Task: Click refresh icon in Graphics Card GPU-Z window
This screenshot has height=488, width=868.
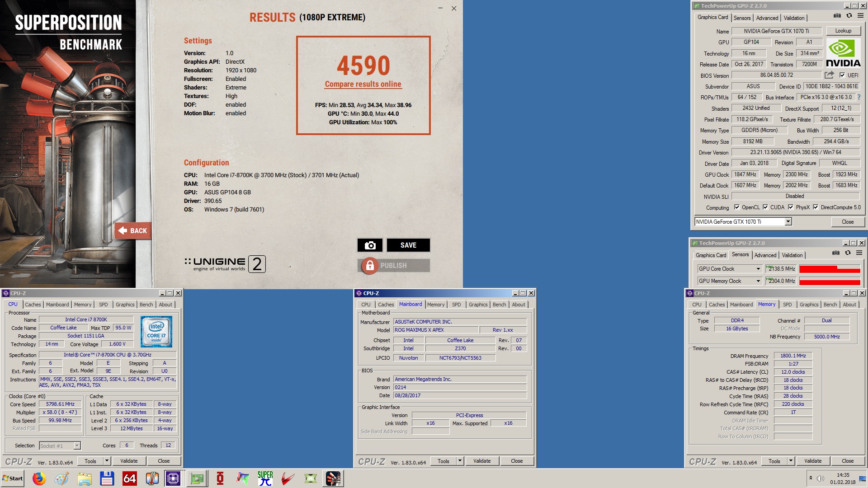Action: click(x=849, y=16)
